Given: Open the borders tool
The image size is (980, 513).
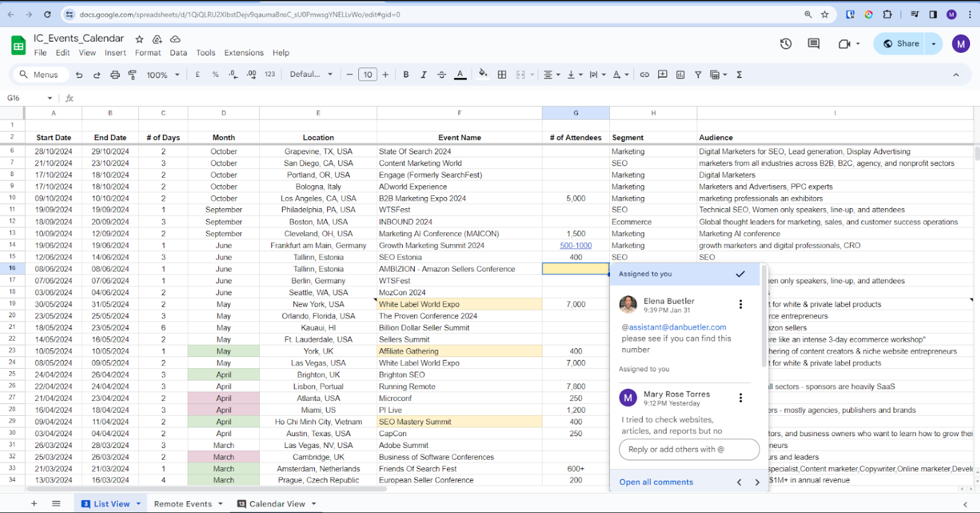Looking at the screenshot, I should pos(502,74).
